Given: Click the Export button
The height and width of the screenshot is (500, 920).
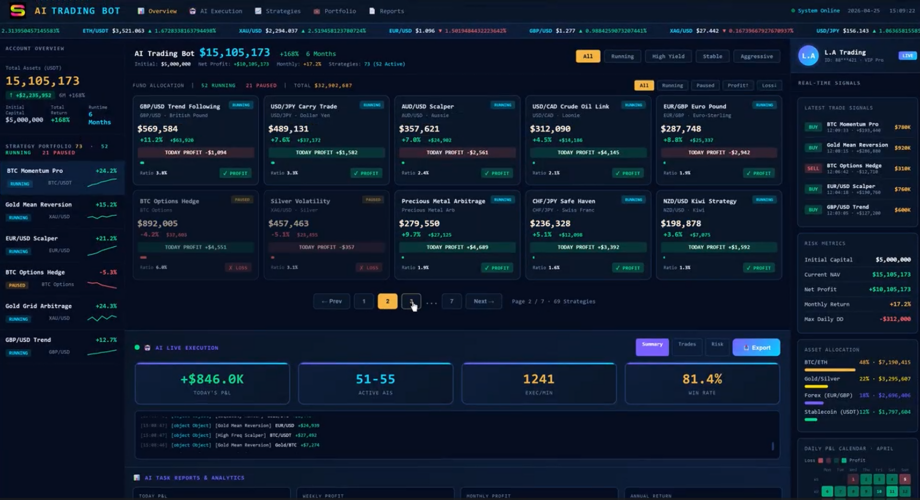Looking at the screenshot, I should 756,347.
